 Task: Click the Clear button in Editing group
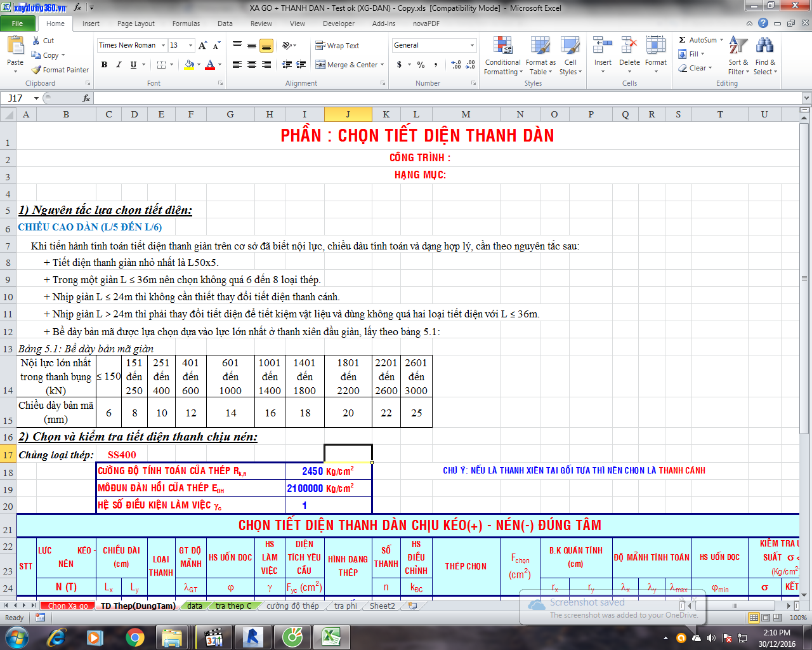coord(697,68)
